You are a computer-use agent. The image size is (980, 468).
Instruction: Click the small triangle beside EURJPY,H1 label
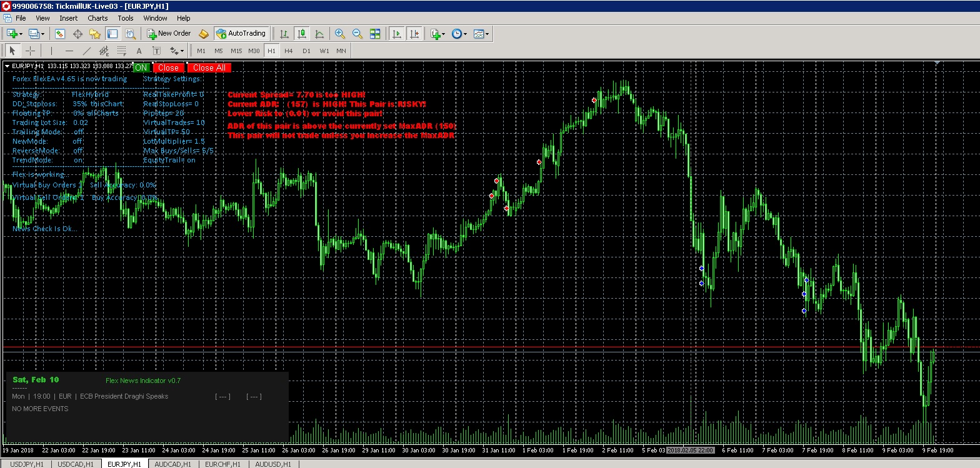tap(7, 66)
